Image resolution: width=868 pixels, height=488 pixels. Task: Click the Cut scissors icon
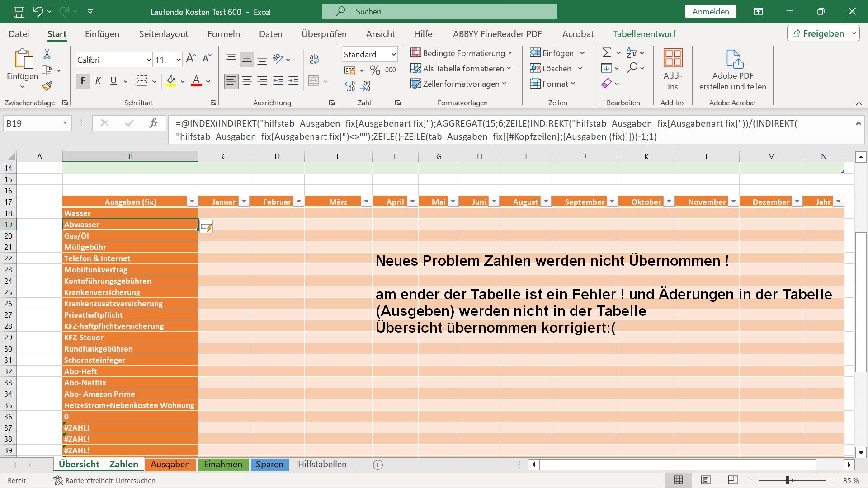(47, 55)
